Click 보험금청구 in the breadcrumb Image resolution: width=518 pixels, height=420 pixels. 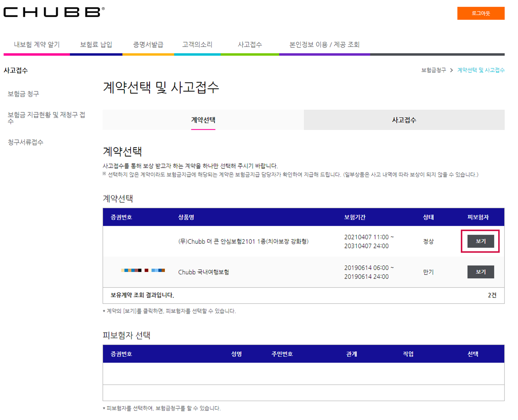(434, 70)
